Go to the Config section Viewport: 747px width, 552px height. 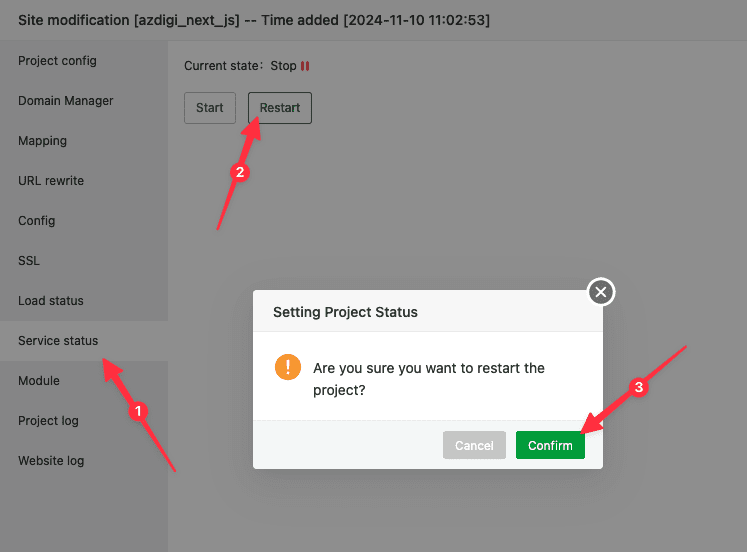click(x=37, y=221)
